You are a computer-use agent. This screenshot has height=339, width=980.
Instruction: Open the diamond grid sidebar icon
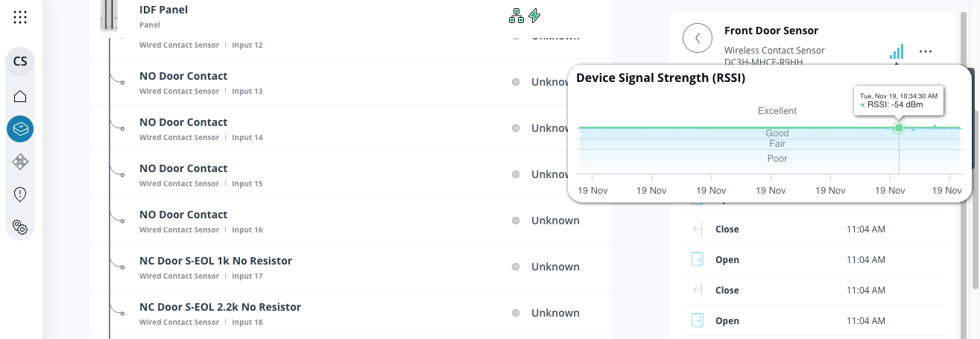coord(20,161)
